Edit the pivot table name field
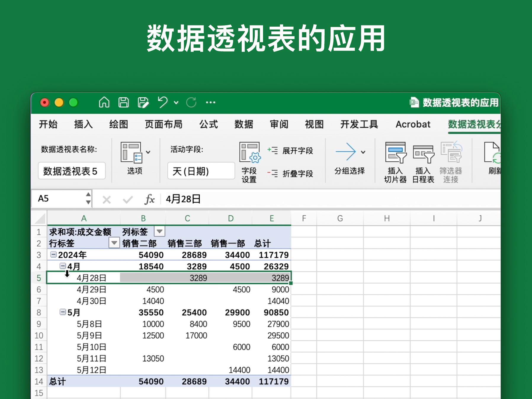 (72, 171)
